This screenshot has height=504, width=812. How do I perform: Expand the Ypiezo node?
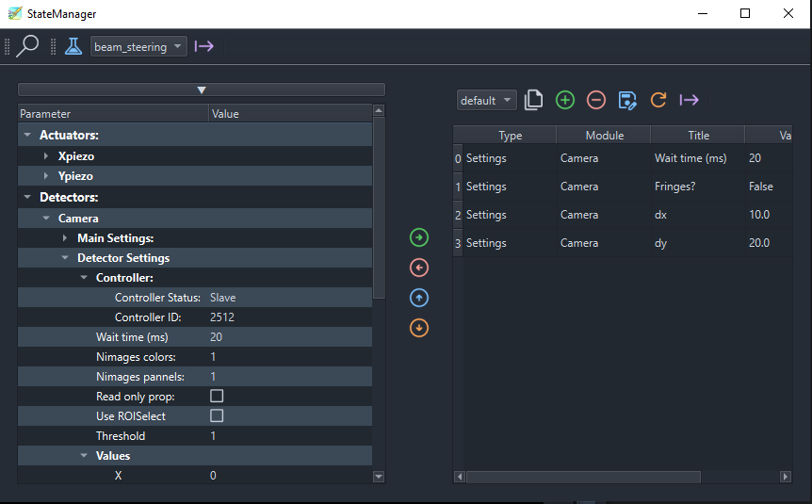[46, 175]
